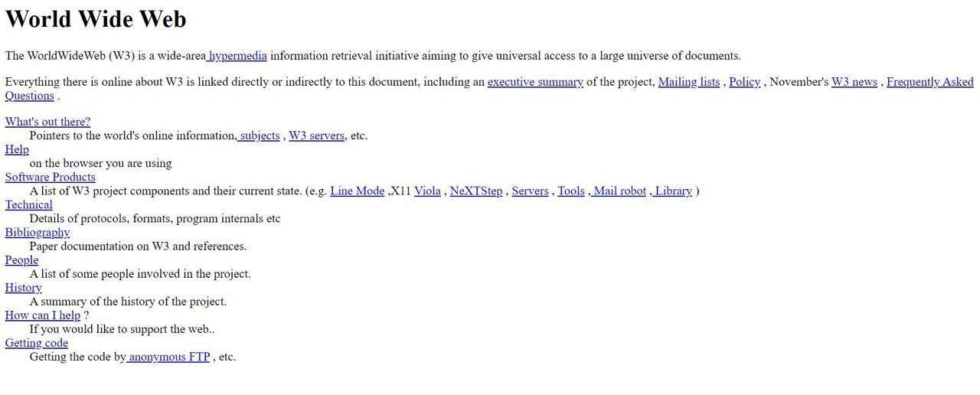Open the Mail robot link
The height and width of the screenshot is (395, 980).
tap(619, 191)
